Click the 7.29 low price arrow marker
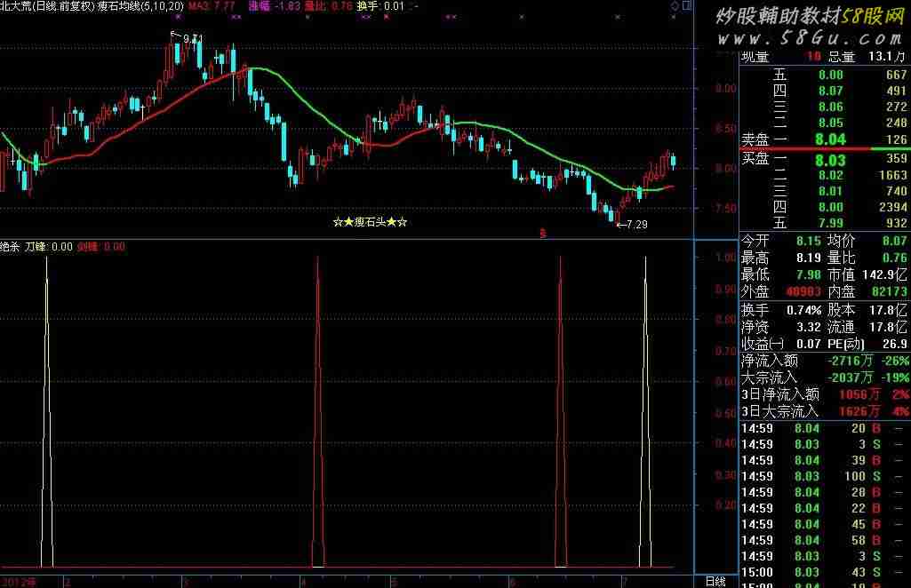 pyautogui.click(x=632, y=225)
